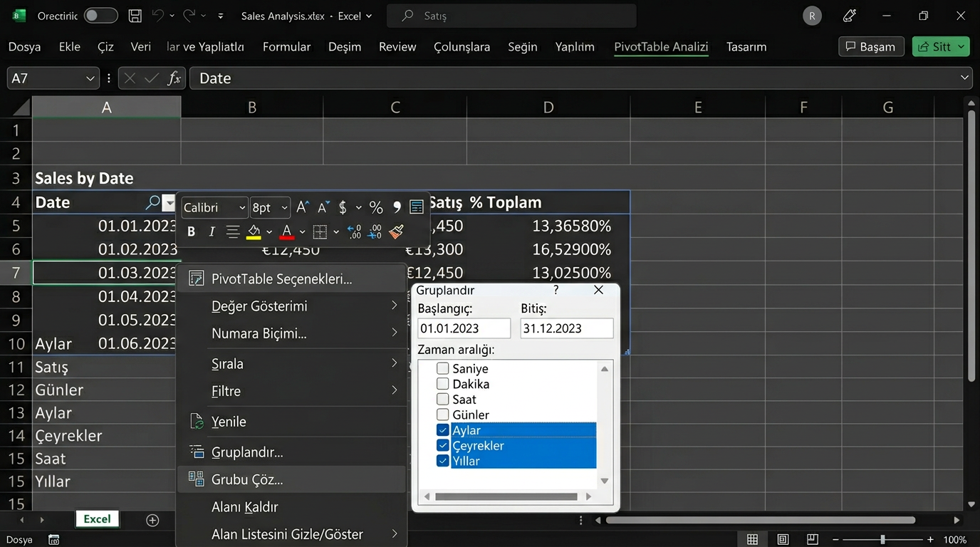Check the Günler checkbox
Viewport: 980px width, 547px height.
[x=442, y=415]
